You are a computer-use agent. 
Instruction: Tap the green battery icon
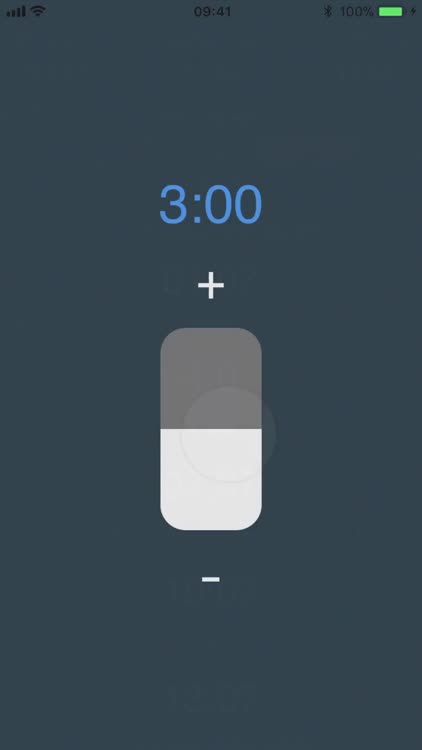(392, 11)
